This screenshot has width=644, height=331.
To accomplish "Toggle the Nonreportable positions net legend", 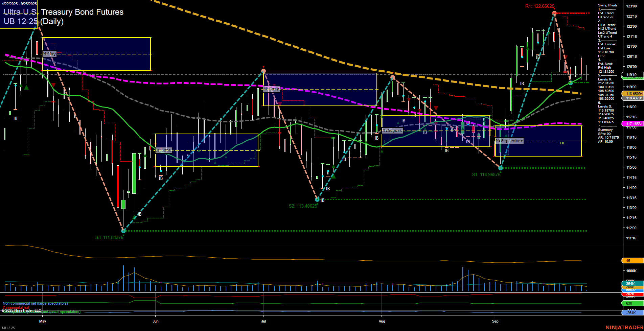I will [41, 312].
